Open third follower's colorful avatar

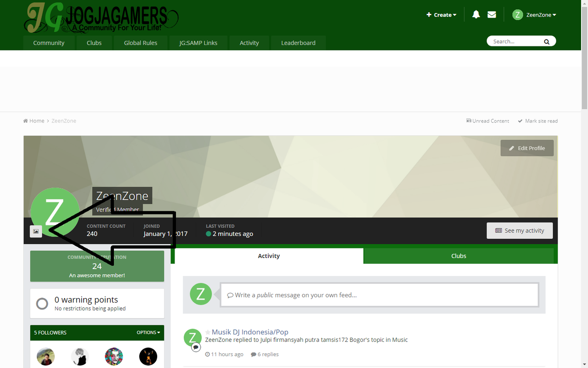pos(114,356)
